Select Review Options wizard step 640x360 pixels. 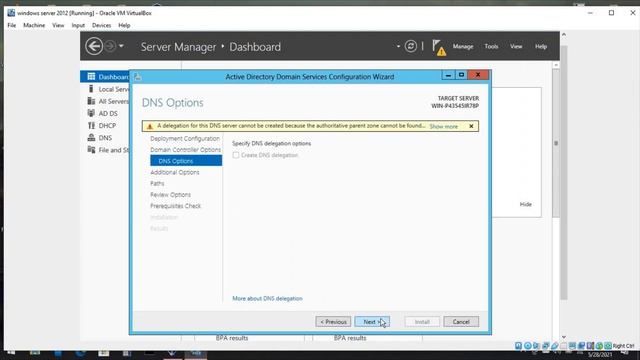pyautogui.click(x=170, y=195)
